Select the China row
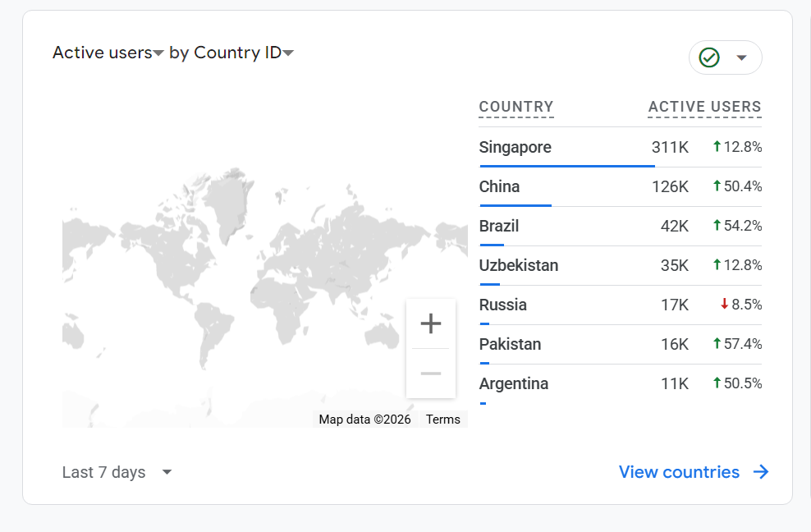Viewport: 811px width, 532px height. coord(620,187)
